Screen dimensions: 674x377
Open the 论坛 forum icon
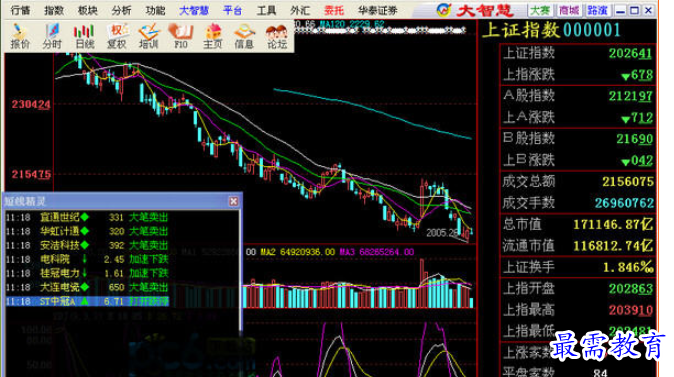point(276,36)
